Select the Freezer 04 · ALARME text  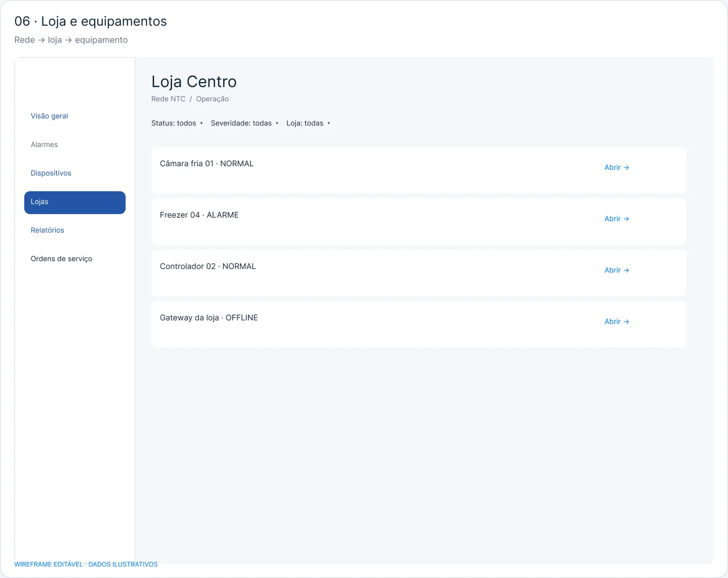pos(199,215)
